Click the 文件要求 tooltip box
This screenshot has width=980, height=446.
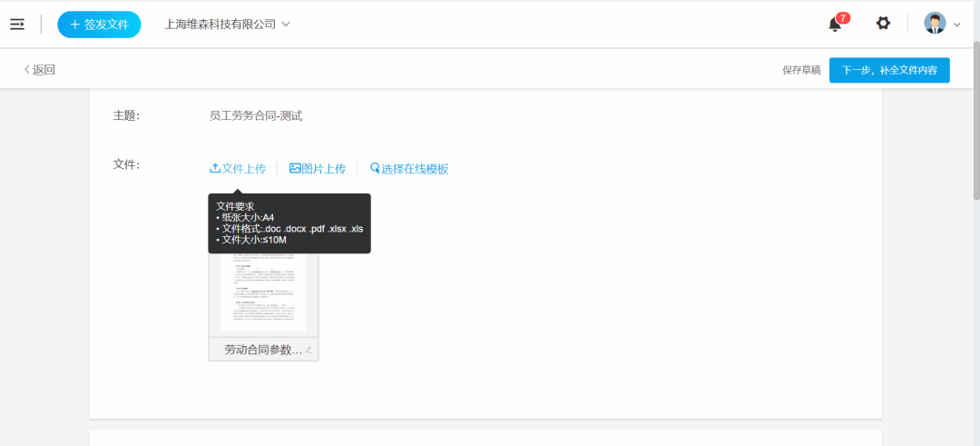[x=289, y=223]
